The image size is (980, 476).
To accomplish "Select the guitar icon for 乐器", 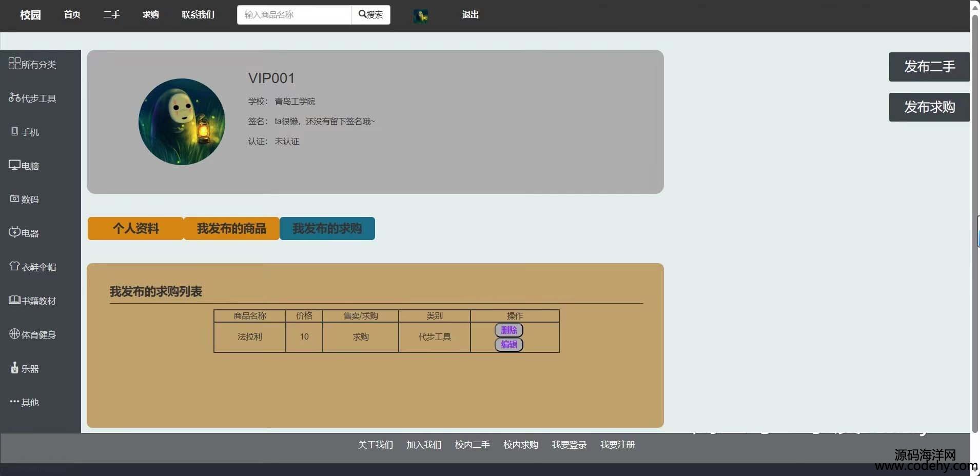I will [x=15, y=368].
